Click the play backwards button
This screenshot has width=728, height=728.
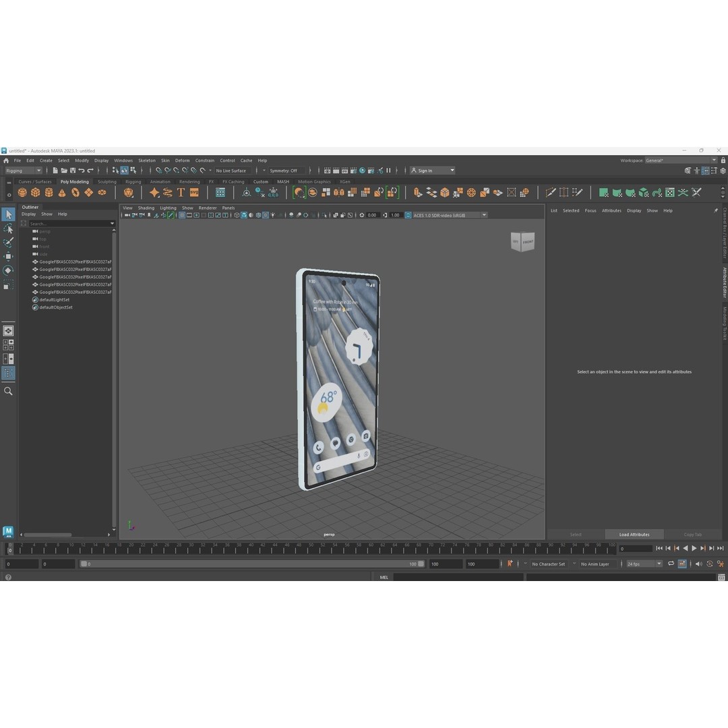pyautogui.click(x=686, y=548)
